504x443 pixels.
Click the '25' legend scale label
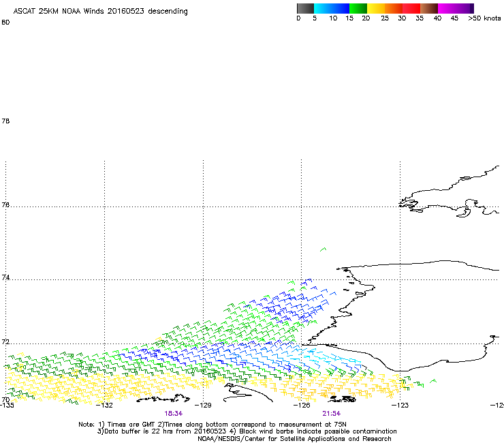(x=385, y=18)
